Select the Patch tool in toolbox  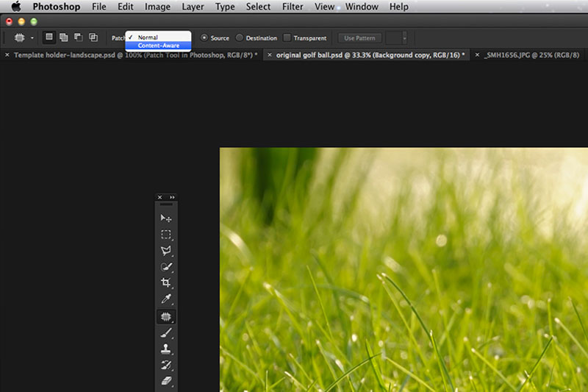click(x=166, y=316)
